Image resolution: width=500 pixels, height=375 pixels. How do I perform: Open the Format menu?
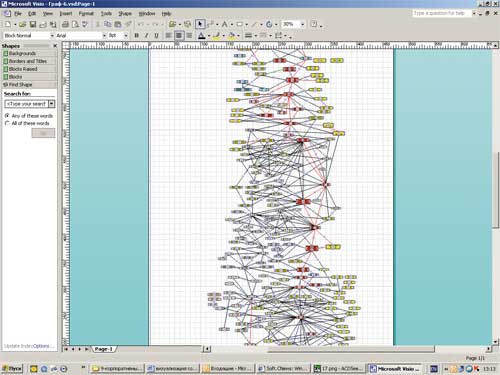pyautogui.click(x=86, y=14)
